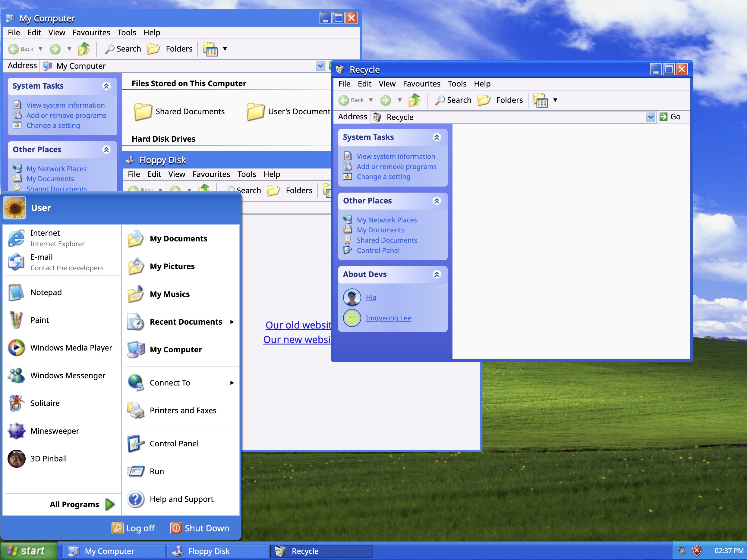747x560 pixels.
Task: Launch Paint from the Start menu
Action: (61, 320)
